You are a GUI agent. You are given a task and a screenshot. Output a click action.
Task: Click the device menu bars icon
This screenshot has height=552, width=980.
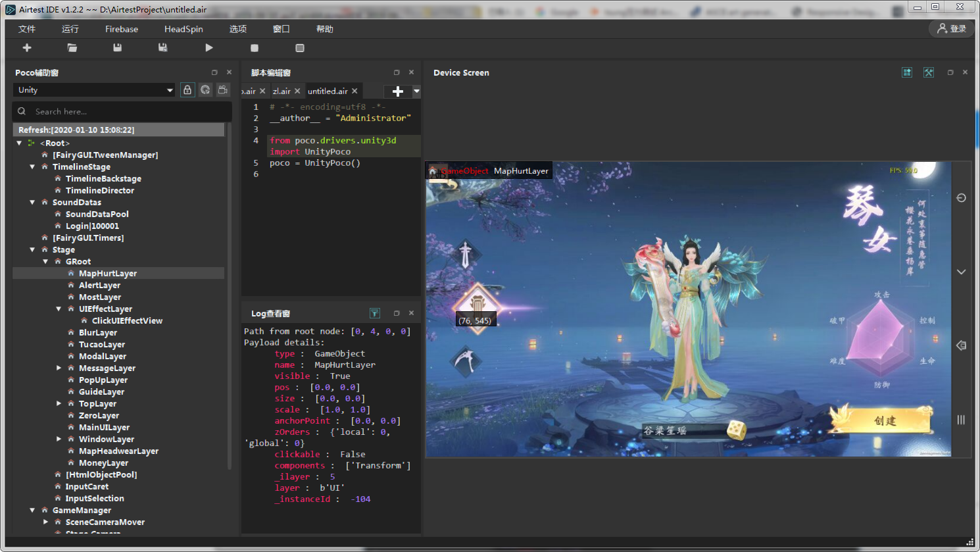coord(961,420)
